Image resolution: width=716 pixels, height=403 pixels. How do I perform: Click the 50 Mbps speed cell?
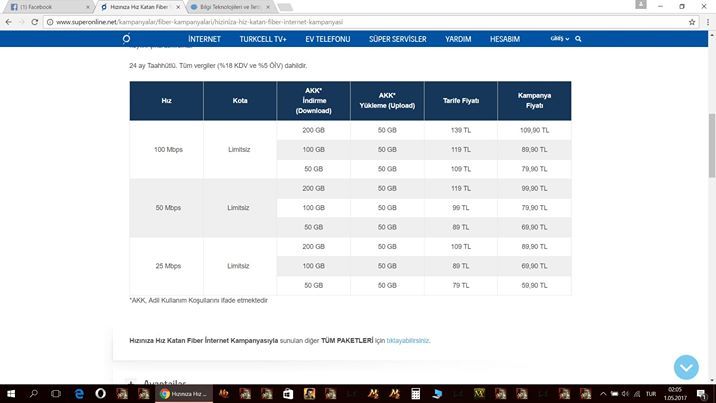168,208
